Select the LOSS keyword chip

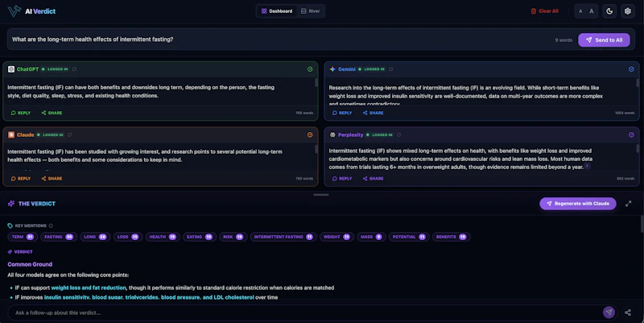pyautogui.click(x=128, y=237)
